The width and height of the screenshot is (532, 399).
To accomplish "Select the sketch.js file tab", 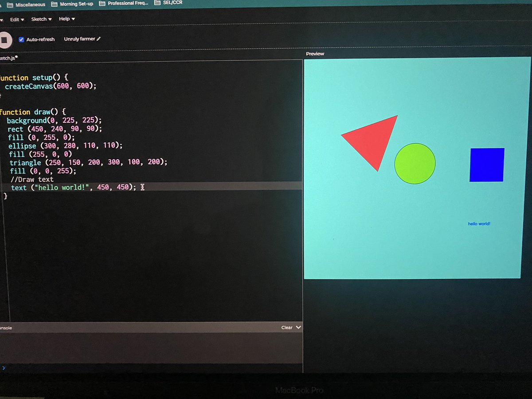I will [8, 58].
